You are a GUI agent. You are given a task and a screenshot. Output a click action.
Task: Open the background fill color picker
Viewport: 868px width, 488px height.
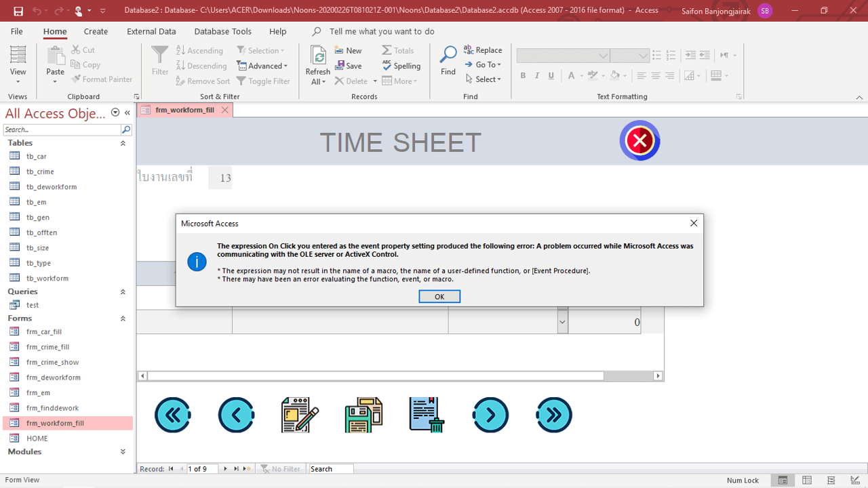625,76
